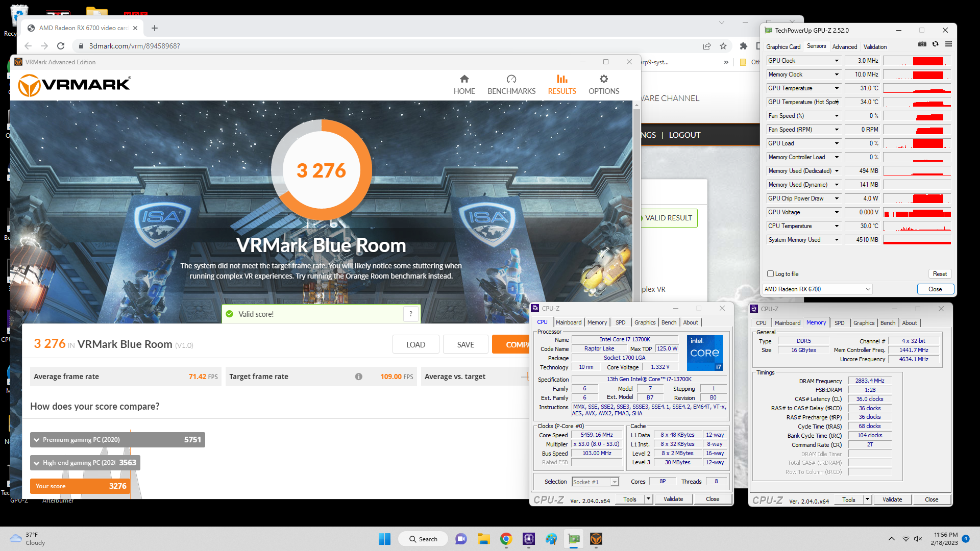
Task: Click the CPU-Z taskbar icon
Action: pos(529,539)
